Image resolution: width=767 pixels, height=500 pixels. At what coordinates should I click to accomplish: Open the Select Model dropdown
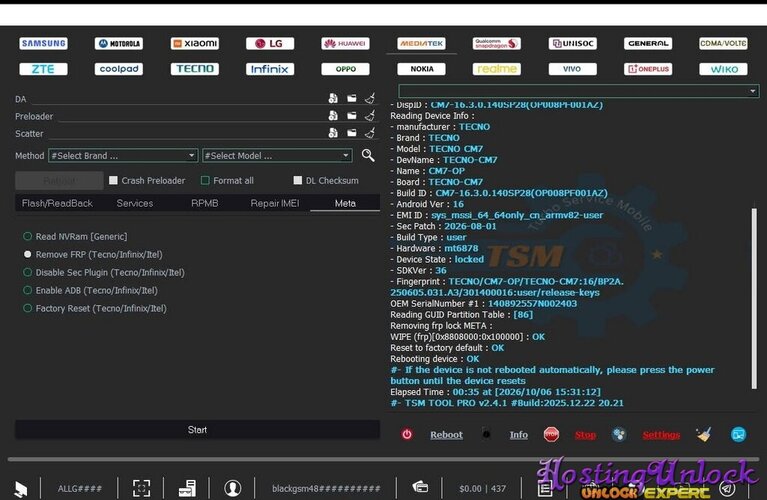277,156
